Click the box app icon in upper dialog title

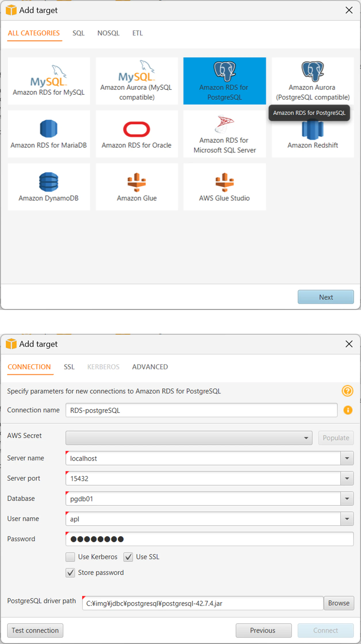pyautogui.click(x=11, y=10)
